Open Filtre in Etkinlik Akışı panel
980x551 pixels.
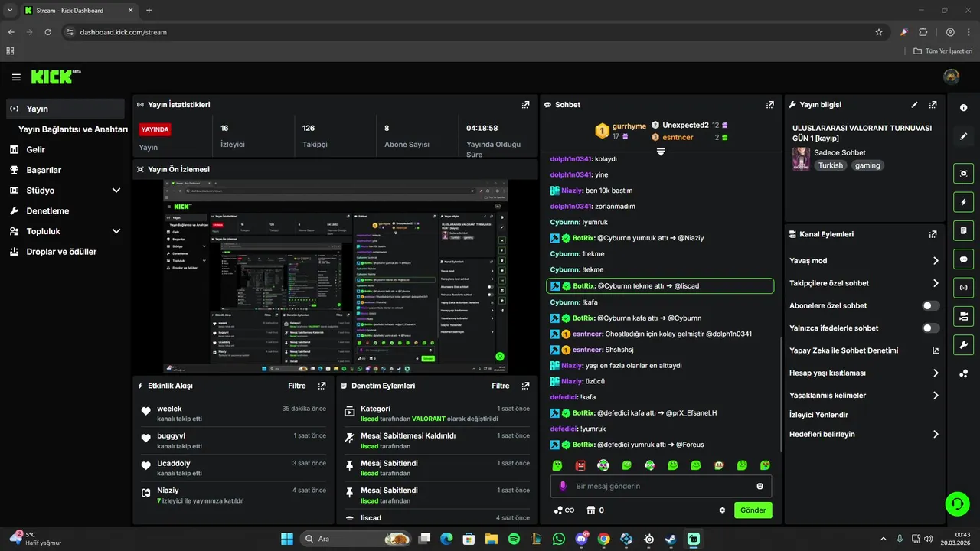pos(297,386)
